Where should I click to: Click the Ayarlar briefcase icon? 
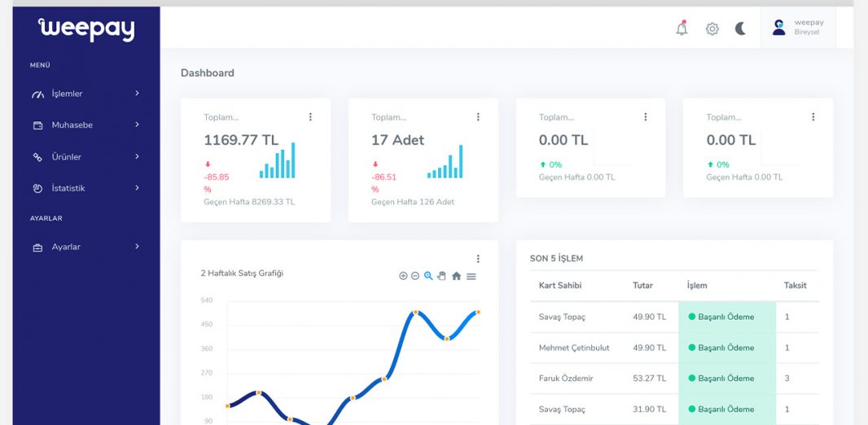pos(37,248)
